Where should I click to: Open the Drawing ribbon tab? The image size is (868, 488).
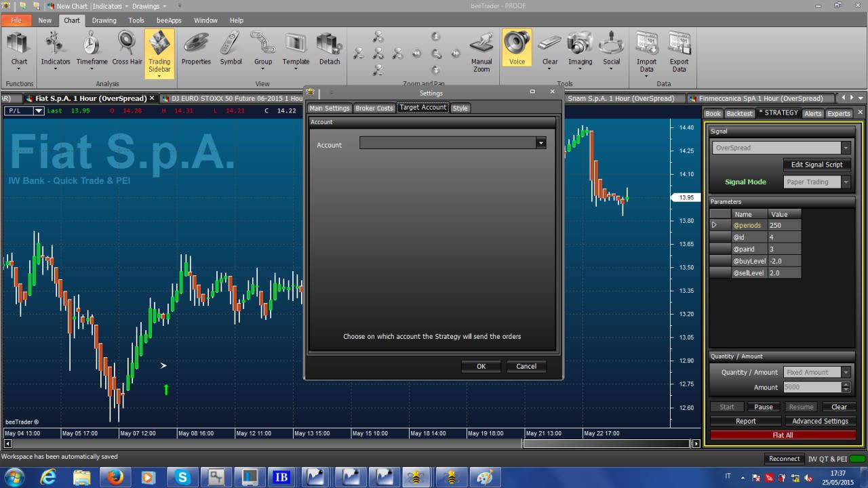pos(104,20)
